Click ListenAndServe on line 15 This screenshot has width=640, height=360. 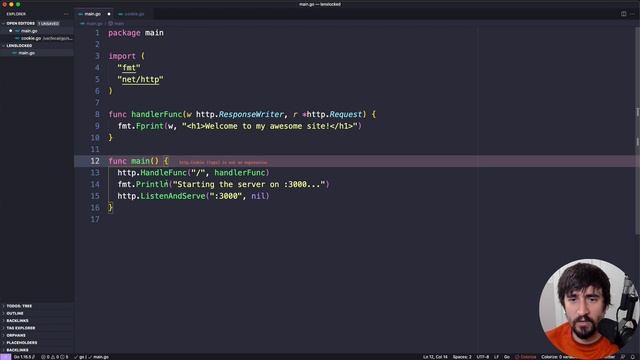click(173, 196)
